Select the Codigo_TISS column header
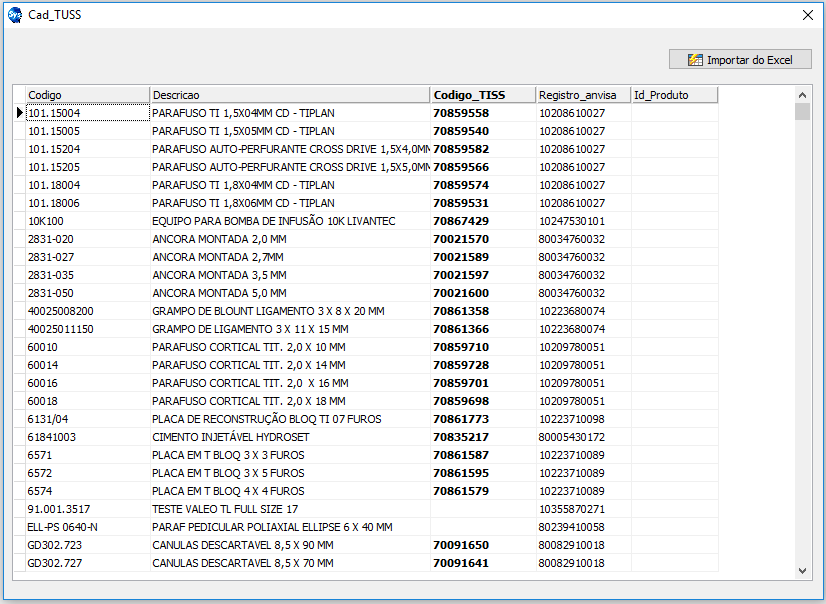The width and height of the screenshot is (826, 604). (x=482, y=95)
